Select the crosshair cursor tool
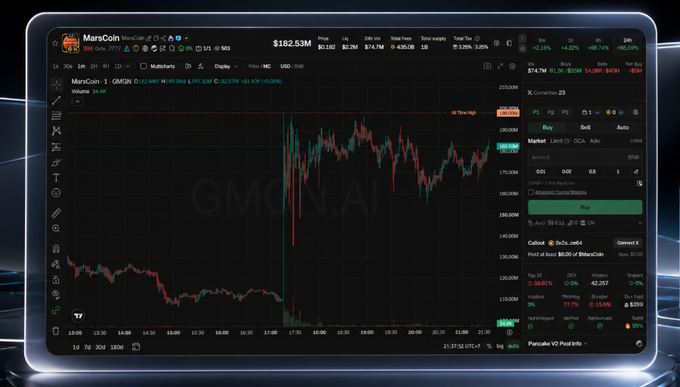 56,85
